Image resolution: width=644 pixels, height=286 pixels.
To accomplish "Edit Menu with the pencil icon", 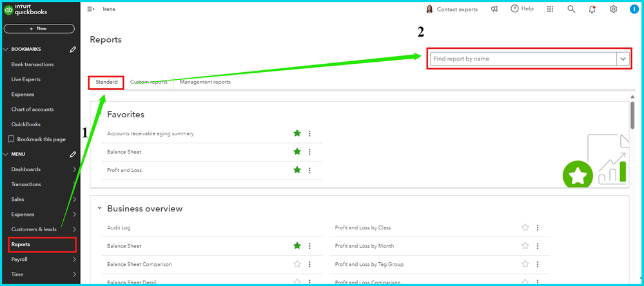I will tap(73, 155).
